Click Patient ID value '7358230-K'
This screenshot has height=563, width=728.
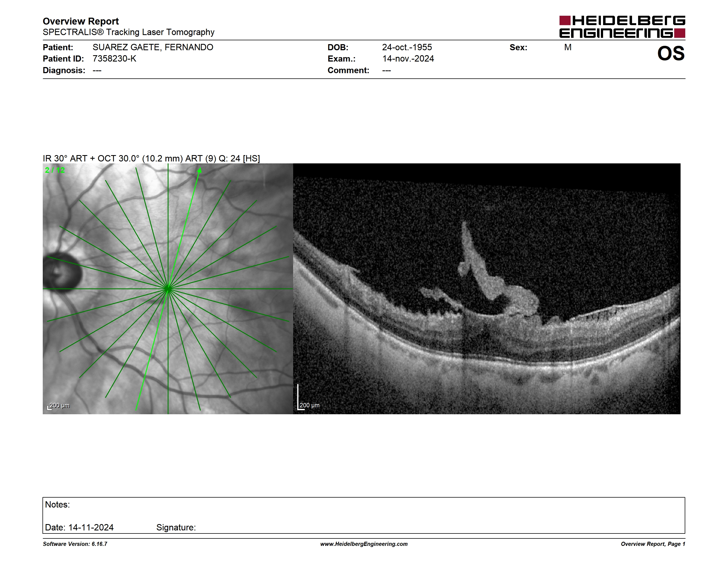point(114,59)
